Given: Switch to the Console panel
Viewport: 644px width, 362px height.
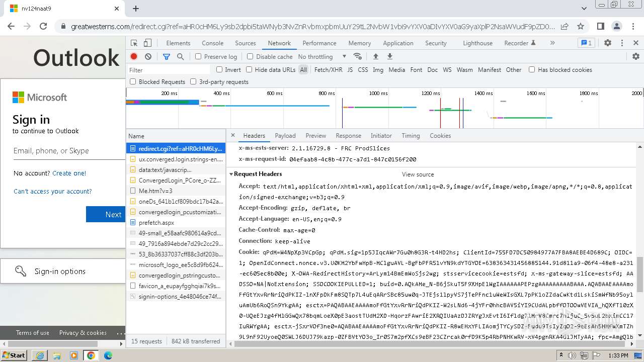Looking at the screenshot, I should (213, 43).
